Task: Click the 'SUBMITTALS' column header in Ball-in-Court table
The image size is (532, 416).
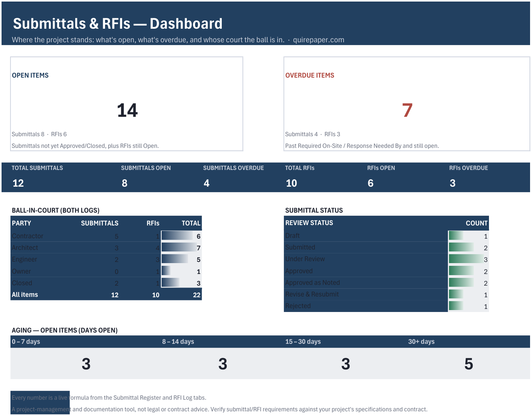Action: [x=100, y=223]
